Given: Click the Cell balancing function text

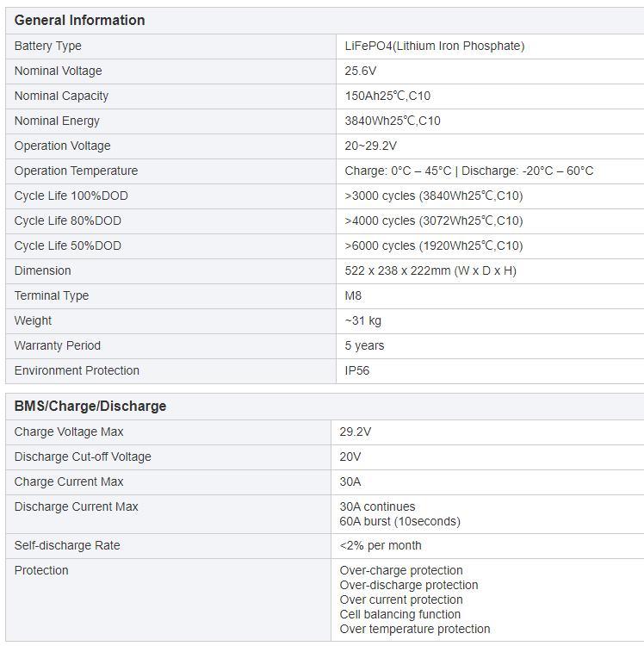Looking at the screenshot, I should pyautogui.click(x=399, y=614).
